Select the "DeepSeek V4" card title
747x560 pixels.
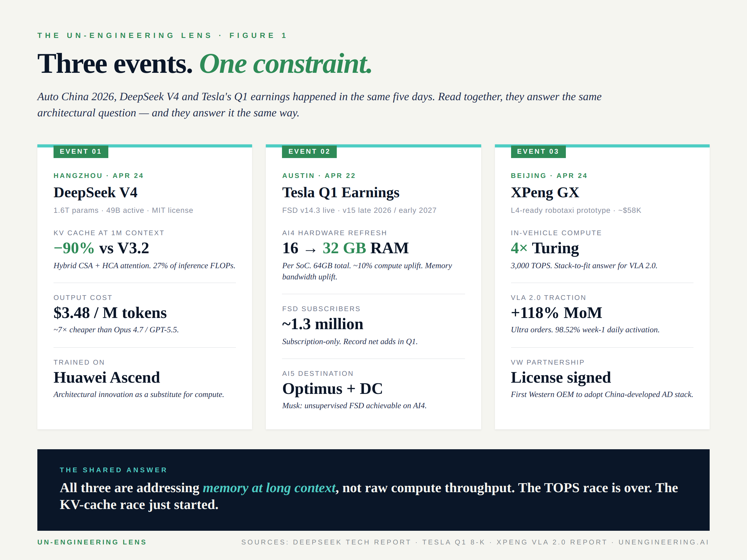tap(96, 192)
